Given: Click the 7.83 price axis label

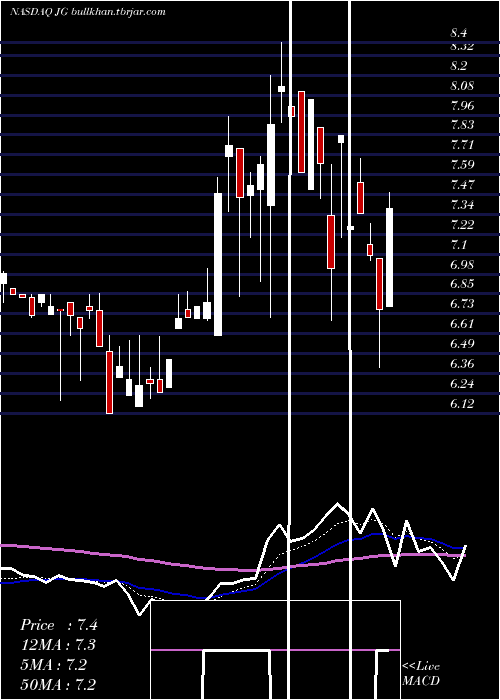Looking at the screenshot, I should pos(462,125).
